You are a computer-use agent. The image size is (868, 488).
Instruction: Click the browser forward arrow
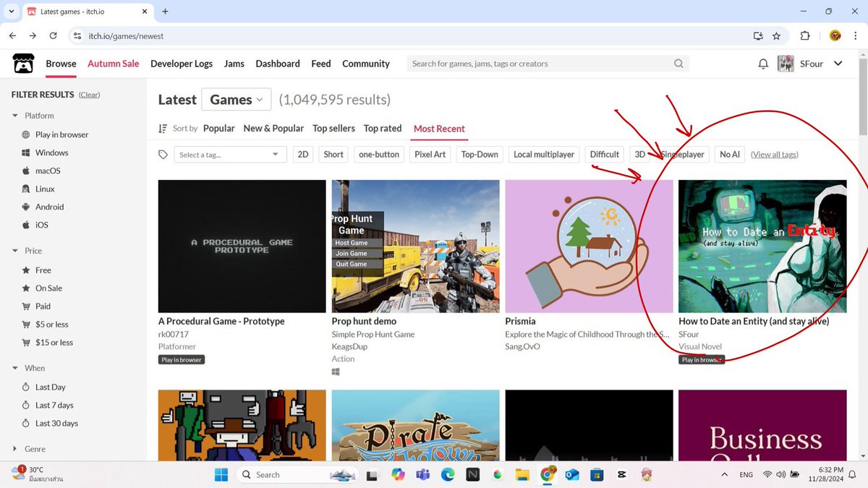pyautogui.click(x=33, y=35)
